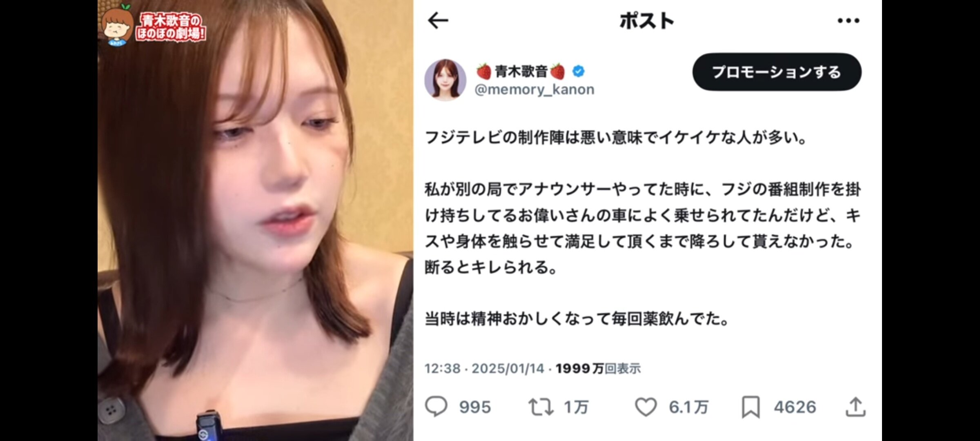This screenshot has width=980, height=441.
Task: Open the profile avatar picture
Action: tap(445, 80)
